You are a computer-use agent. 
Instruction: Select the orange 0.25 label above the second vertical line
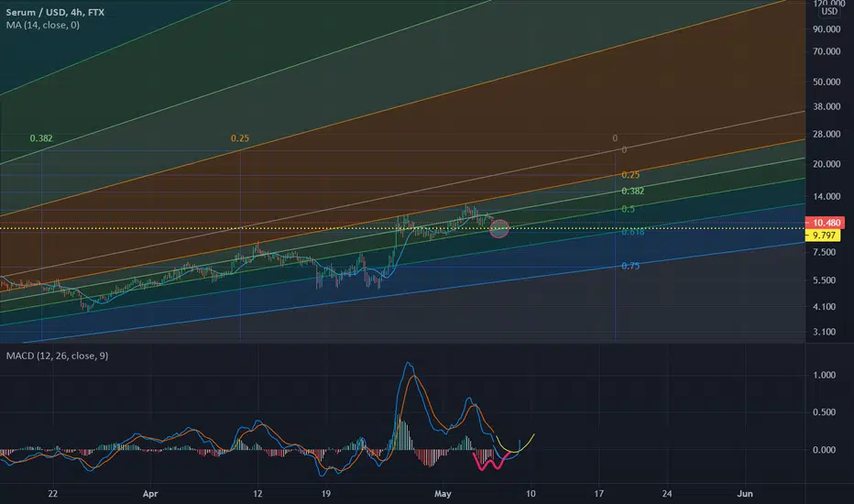[240, 138]
